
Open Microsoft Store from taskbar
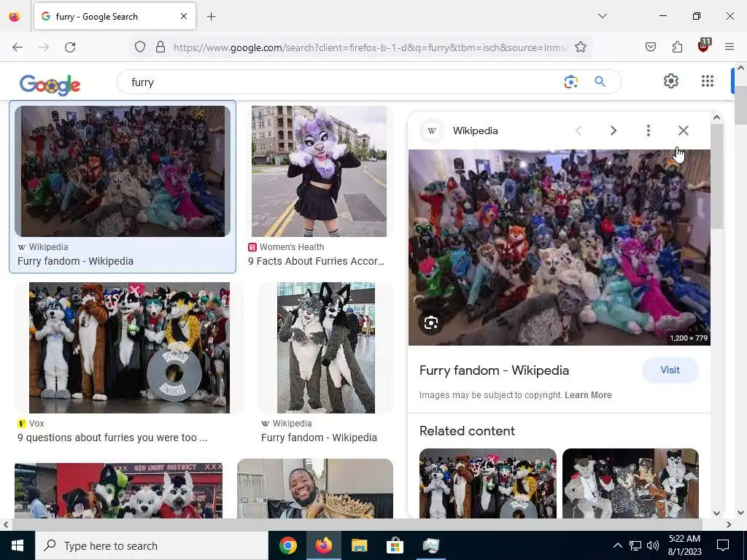(x=395, y=545)
